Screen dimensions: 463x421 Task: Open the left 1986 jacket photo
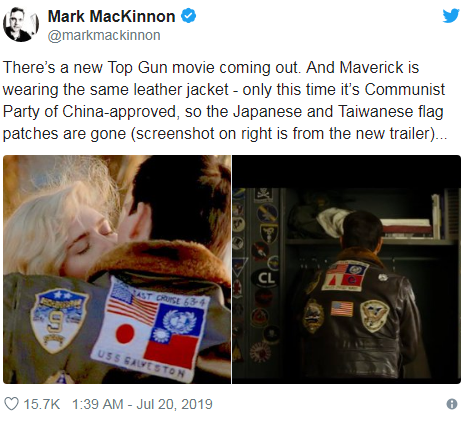[117, 269]
